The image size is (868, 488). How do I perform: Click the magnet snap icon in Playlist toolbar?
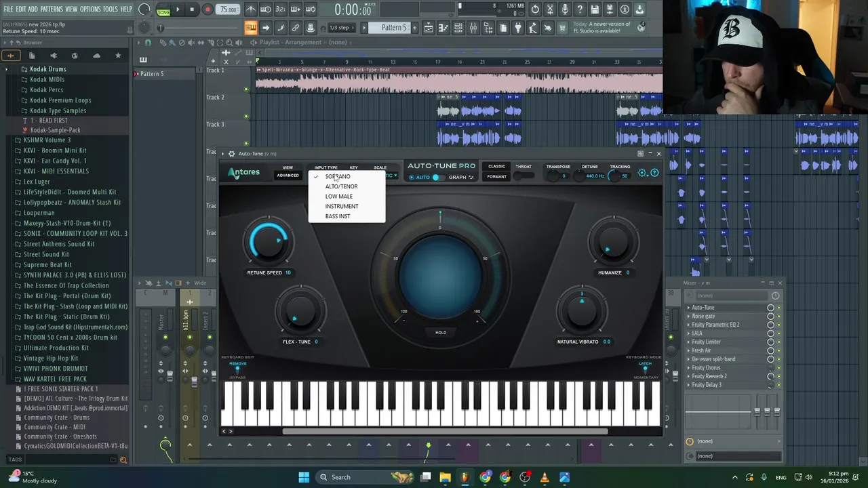(149, 42)
